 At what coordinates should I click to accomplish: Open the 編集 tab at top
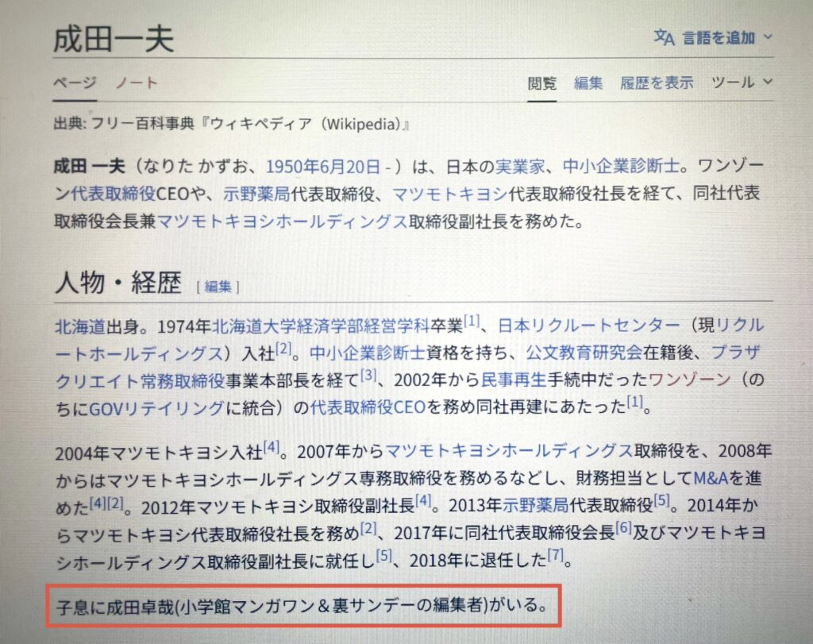[x=588, y=83]
